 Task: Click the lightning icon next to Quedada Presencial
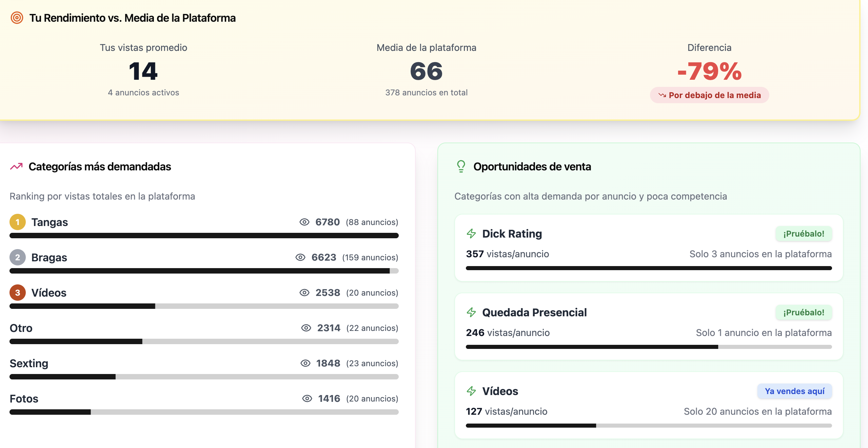(x=471, y=312)
